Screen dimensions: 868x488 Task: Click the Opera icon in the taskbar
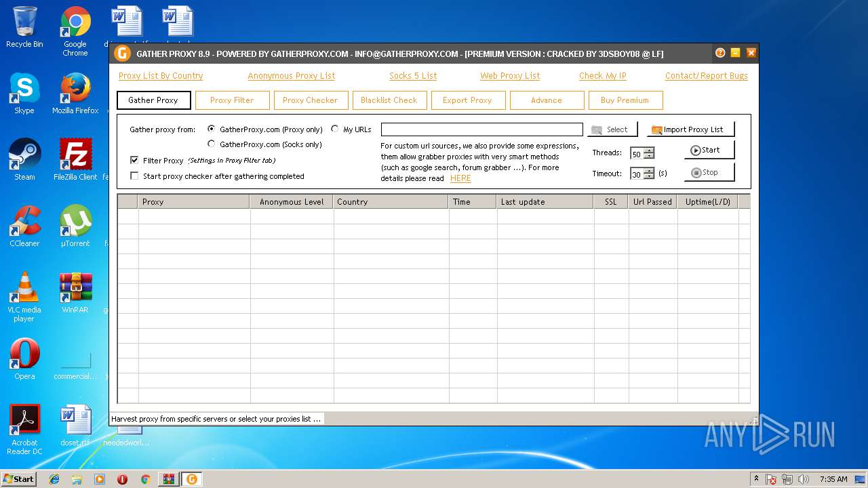click(x=122, y=479)
